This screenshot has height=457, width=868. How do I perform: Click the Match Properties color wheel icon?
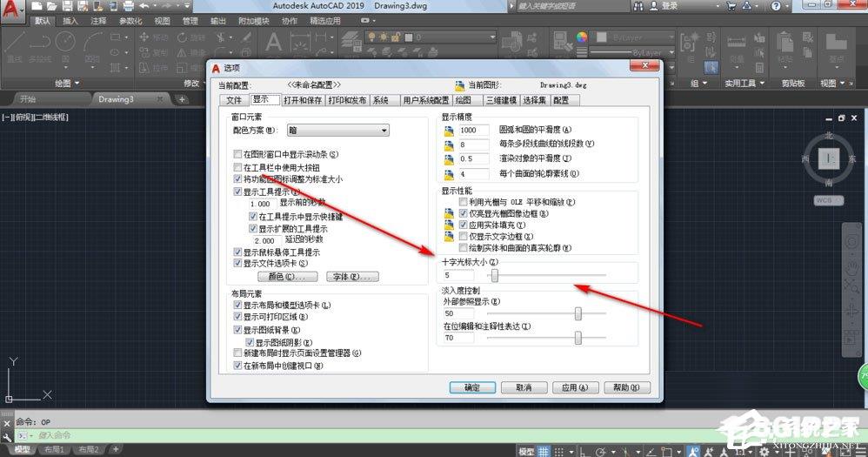tap(582, 37)
